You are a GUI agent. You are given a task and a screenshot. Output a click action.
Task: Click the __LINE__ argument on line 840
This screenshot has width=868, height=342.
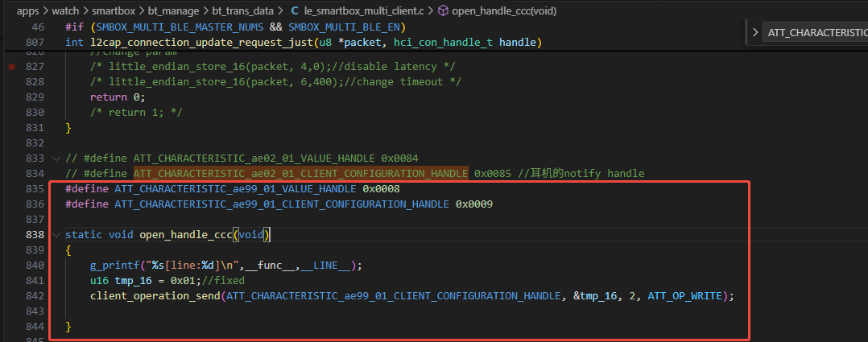coord(325,265)
